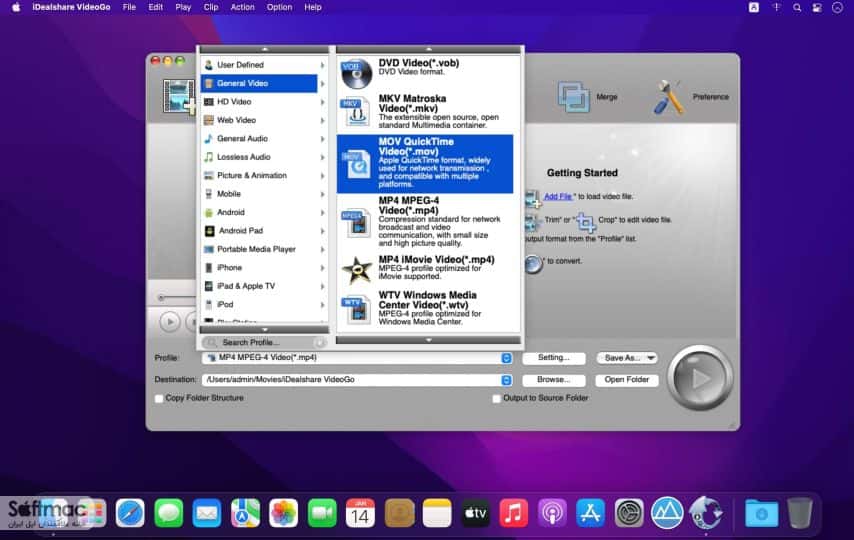Open the Calendar dock icon
Image resolution: width=854 pixels, height=540 pixels.
(360, 513)
